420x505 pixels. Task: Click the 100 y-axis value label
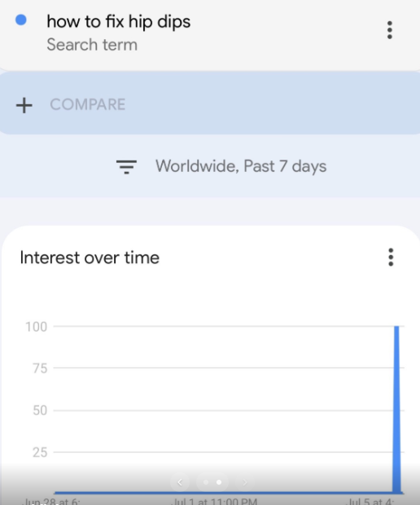click(x=37, y=327)
